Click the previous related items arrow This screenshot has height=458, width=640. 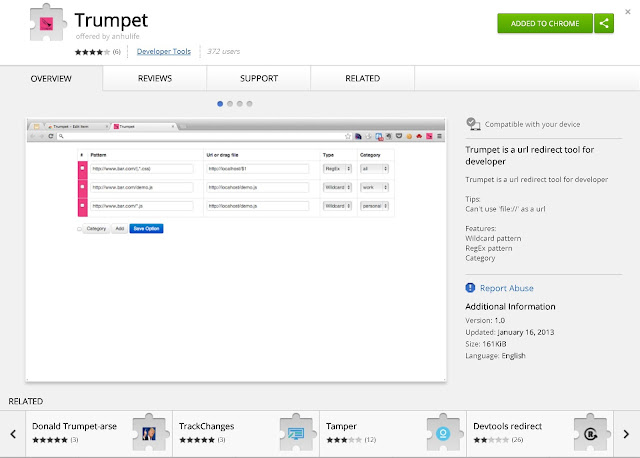pos(13,434)
